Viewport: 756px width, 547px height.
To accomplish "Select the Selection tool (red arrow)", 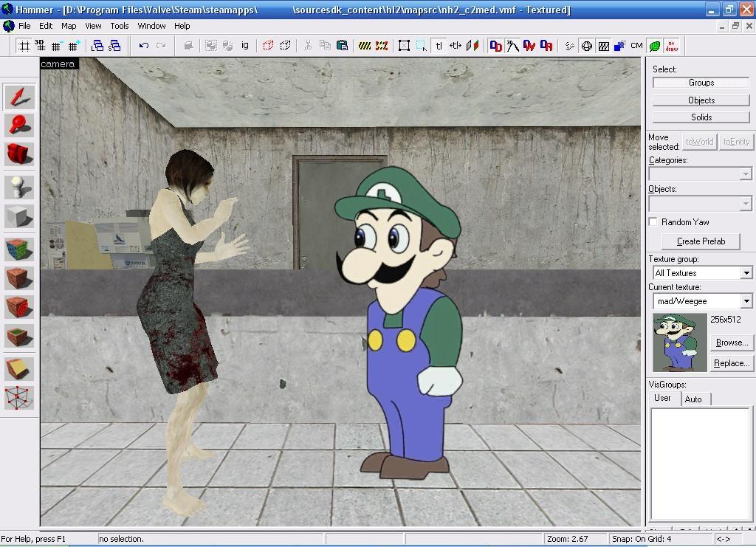I will 19,97.
